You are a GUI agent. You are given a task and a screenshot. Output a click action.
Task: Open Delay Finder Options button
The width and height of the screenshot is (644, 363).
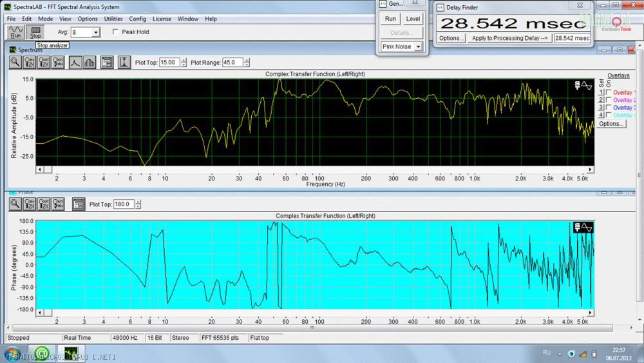pos(451,38)
